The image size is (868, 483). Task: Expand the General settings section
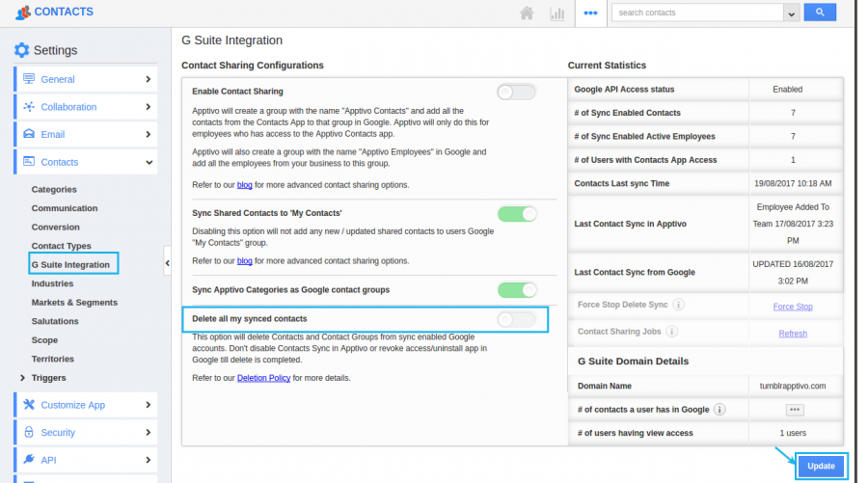point(148,79)
